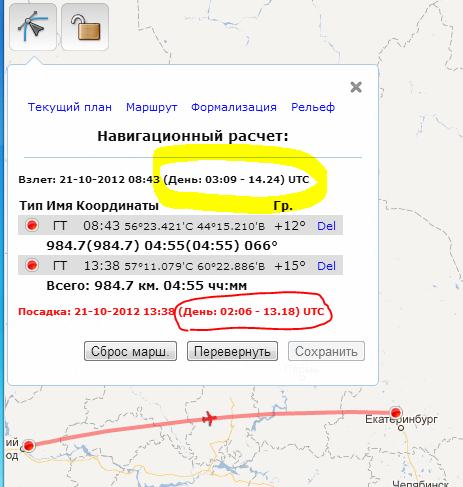Open the Маршрут tab
This screenshot has height=487, width=463.
[152, 107]
